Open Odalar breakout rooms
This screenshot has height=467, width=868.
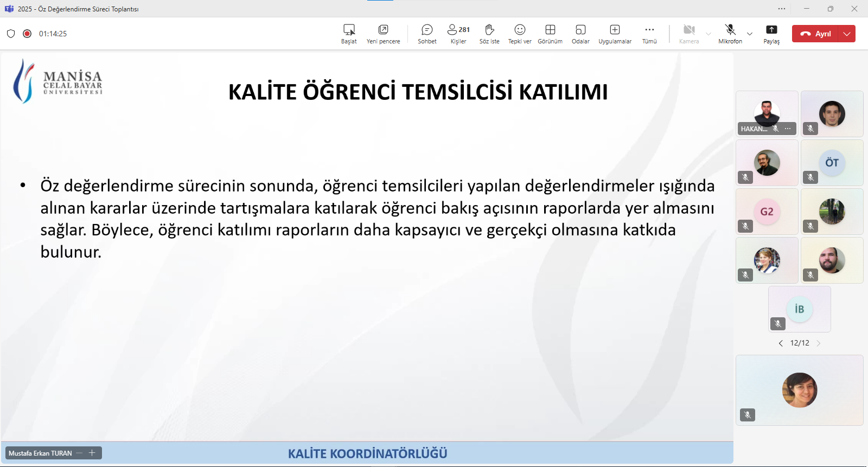click(x=580, y=34)
